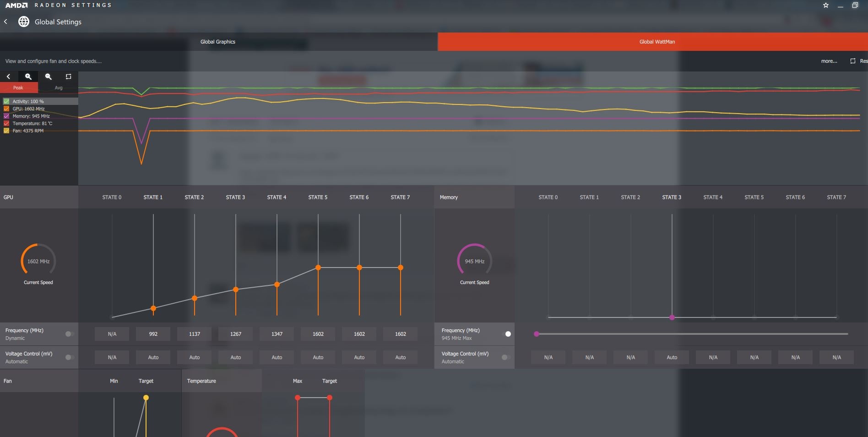Toggle GPU Voltage Control Automatic switch

[70, 357]
